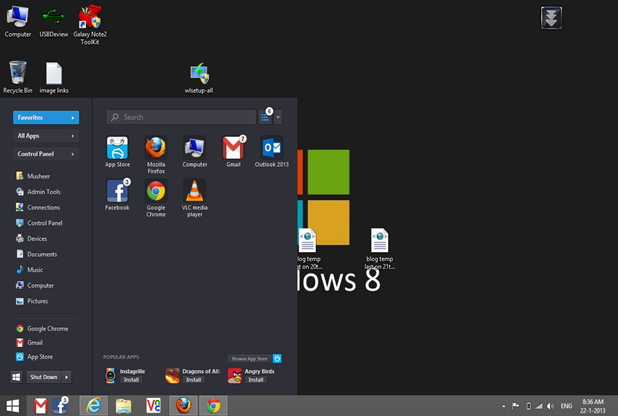Expand the Favorites menu arrow
Screen dimensions: 618x416
73,117
